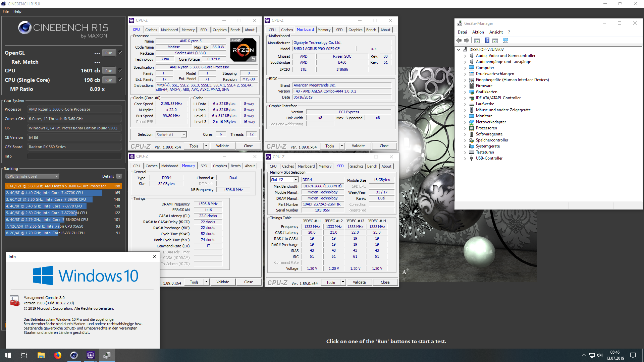644x362 pixels.
Task: Click the Task View taskbar icon
Action: 24,355
